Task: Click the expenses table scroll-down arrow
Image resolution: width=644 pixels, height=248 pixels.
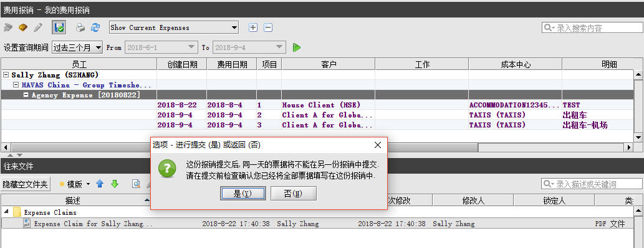Action: (x=638, y=137)
